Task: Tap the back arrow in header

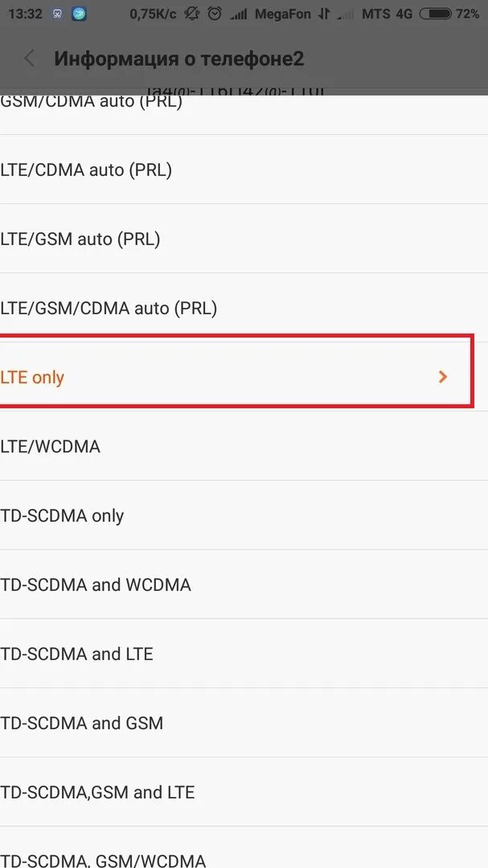Action: coord(31,59)
